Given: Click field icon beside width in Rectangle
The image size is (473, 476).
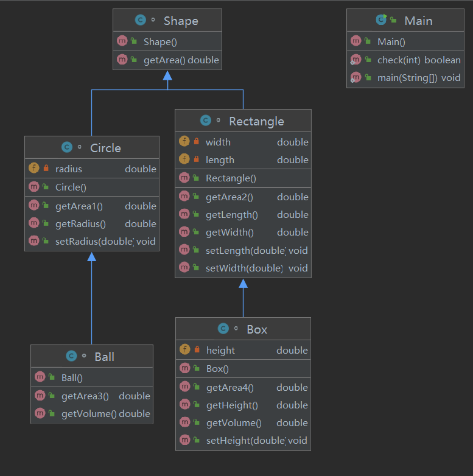Looking at the screenshot, I should pos(184,141).
